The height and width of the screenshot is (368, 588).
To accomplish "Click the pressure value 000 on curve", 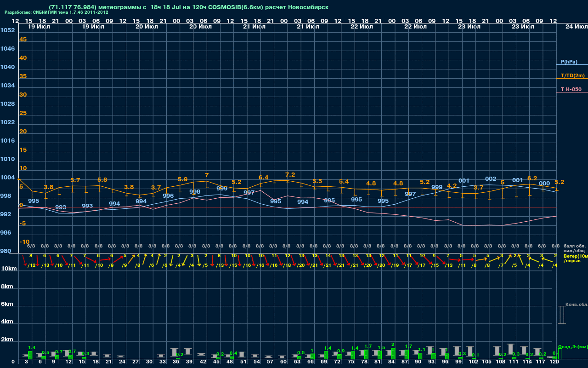I will click(x=544, y=184).
